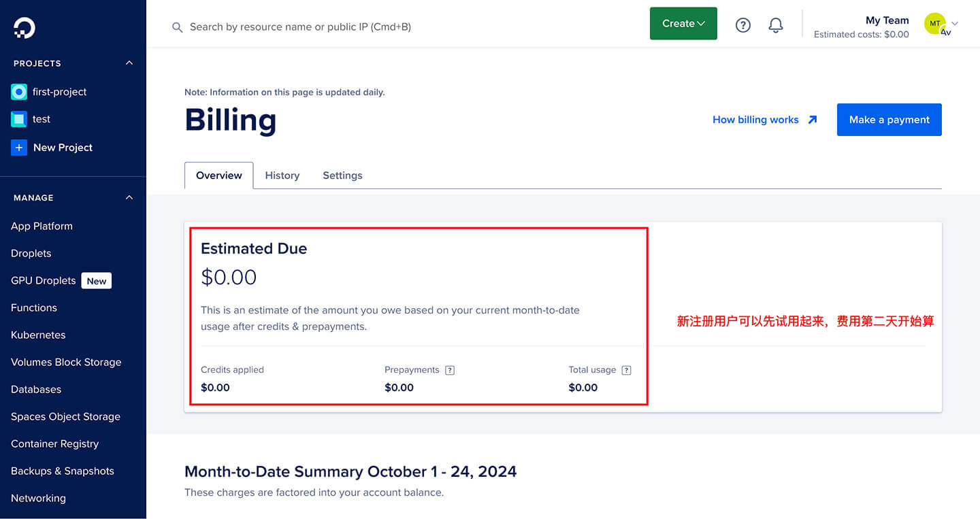Image resolution: width=980 pixels, height=519 pixels.
Task: Switch to the History tab
Action: point(282,175)
